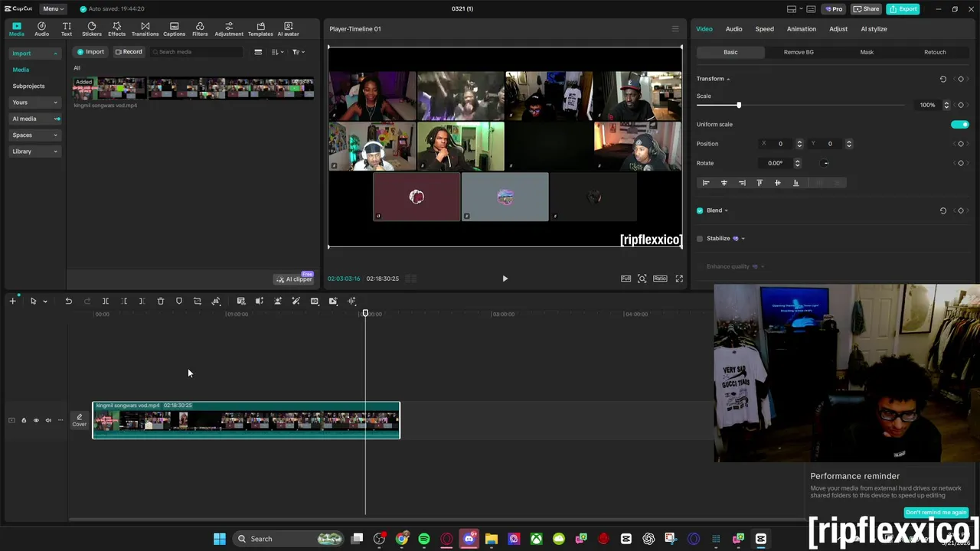Open the selection tool mode dropdown arrow
Image resolution: width=980 pixels, height=551 pixels.
(45, 302)
